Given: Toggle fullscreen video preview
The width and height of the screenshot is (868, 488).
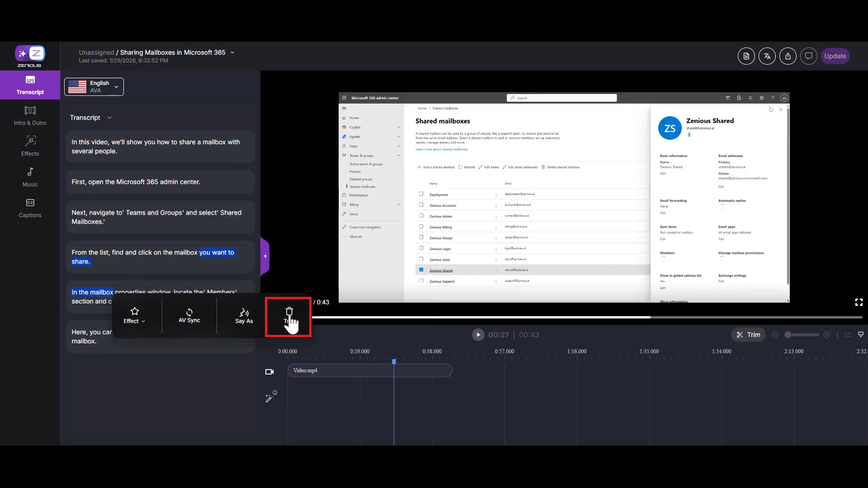Looking at the screenshot, I should click(x=859, y=302).
